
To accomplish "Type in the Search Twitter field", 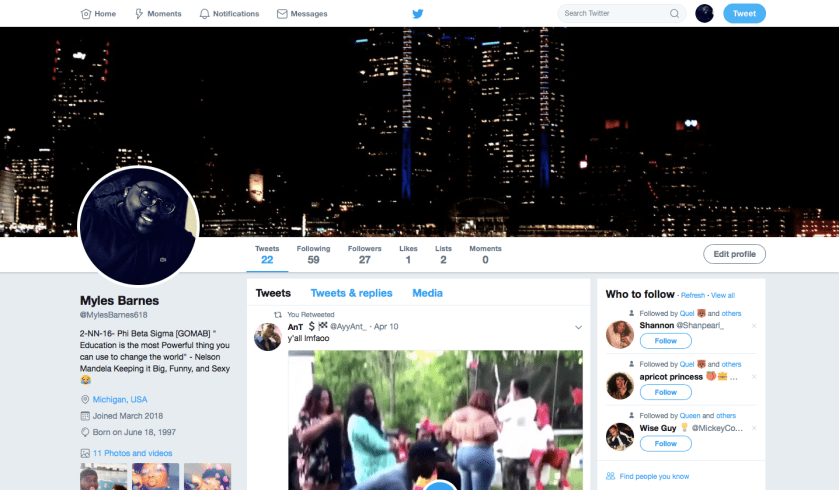I will pos(610,14).
